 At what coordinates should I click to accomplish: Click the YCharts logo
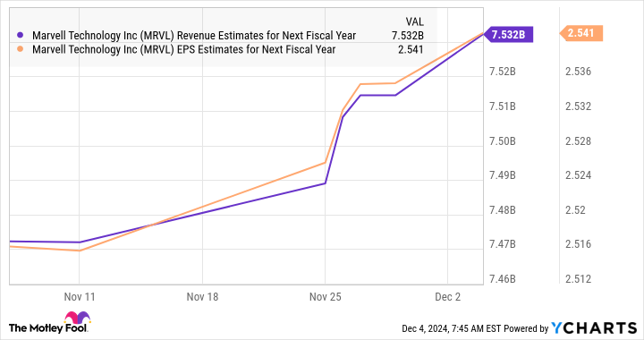click(x=594, y=328)
